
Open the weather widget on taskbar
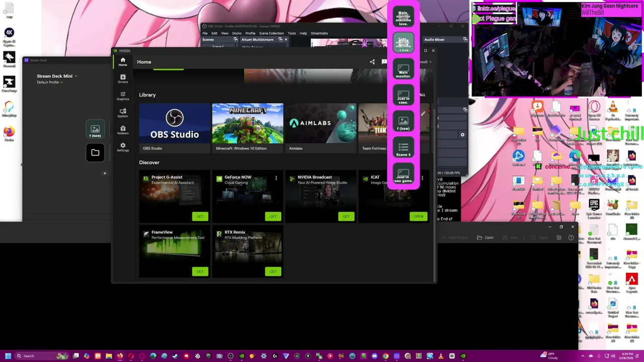[549, 355]
